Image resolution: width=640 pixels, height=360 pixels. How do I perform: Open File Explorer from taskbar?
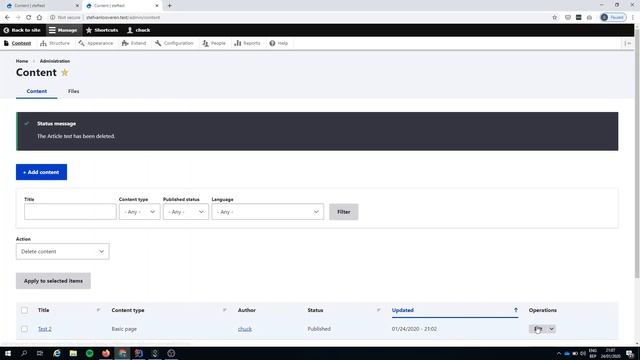point(73,353)
